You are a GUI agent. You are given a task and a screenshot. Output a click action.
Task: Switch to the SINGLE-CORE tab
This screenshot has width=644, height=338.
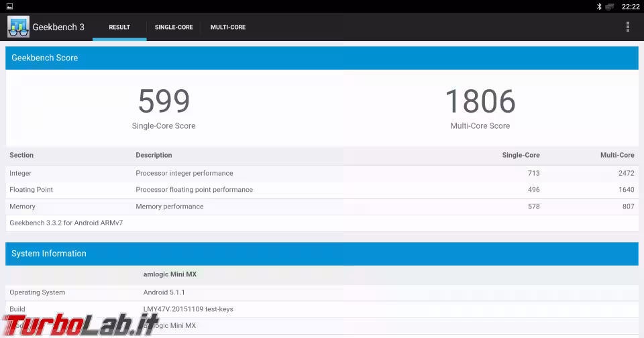(174, 27)
